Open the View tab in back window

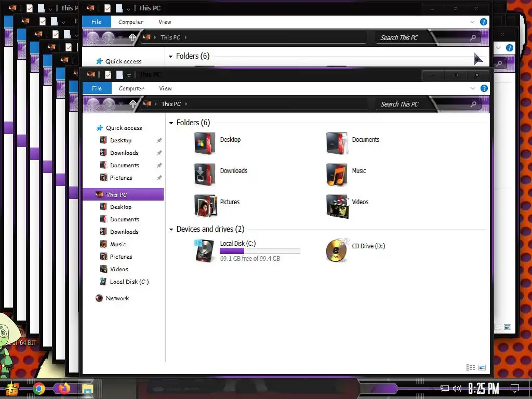point(165,22)
